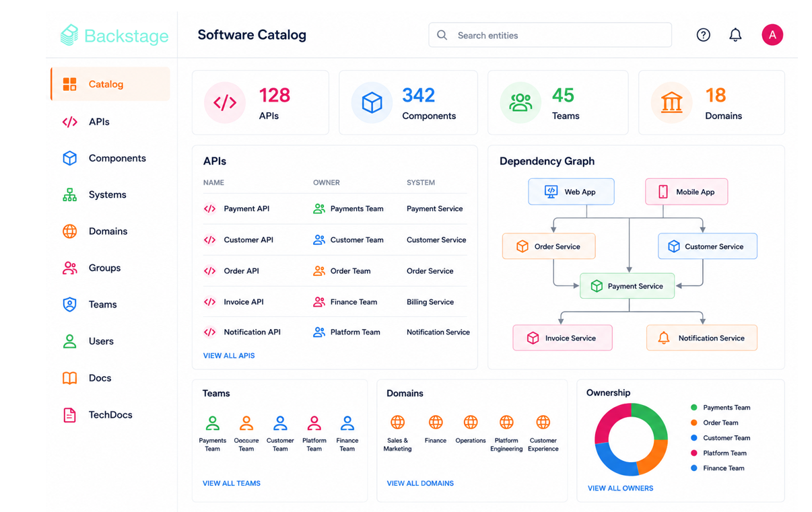The image size is (812, 512).
Task: Click the Order Team owner icon in APIs table
Action: pos(319,271)
